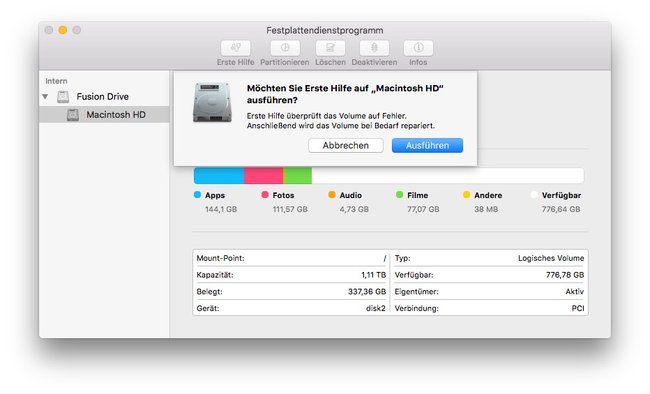Click the pink Fotos segment of storage bar

[264, 175]
